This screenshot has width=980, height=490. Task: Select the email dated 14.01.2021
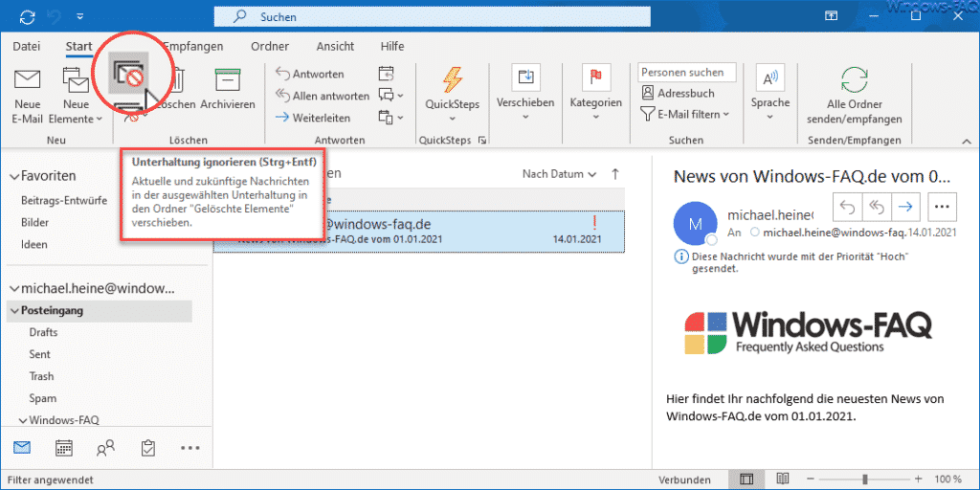(x=419, y=232)
